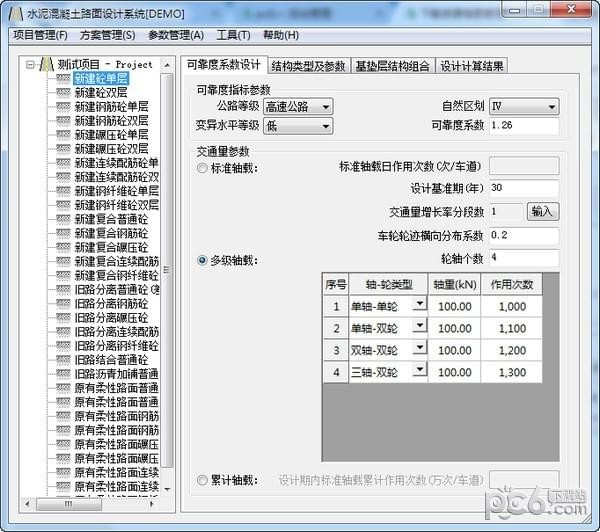Click the icon beside 新建复合碾压砼
The width and height of the screenshot is (600, 532).
tap(63, 247)
